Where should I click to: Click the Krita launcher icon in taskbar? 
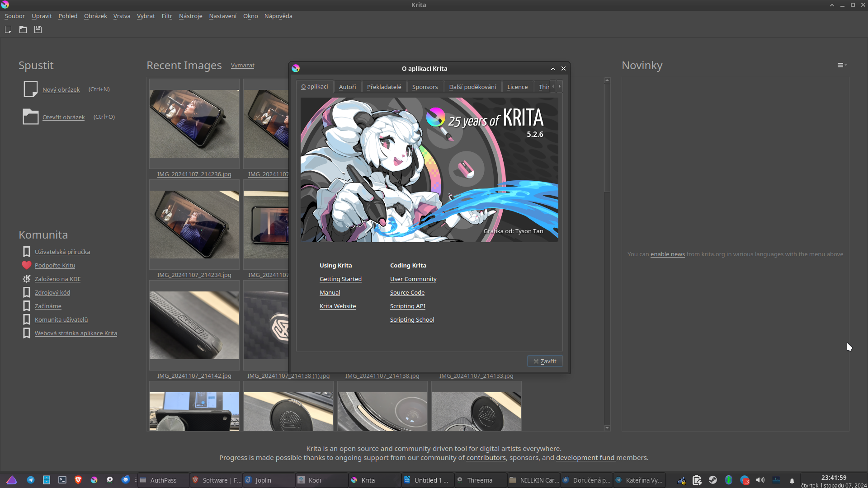click(94, 480)
